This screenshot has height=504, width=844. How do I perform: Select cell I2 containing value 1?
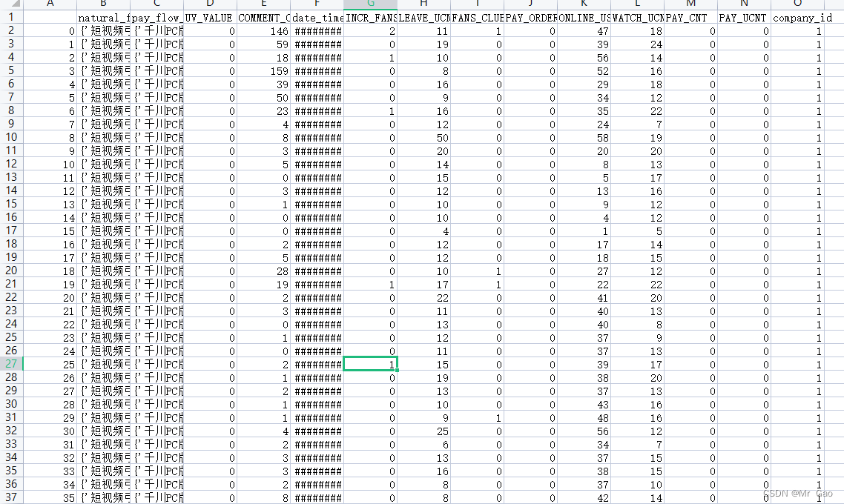[x=478, y=31]
